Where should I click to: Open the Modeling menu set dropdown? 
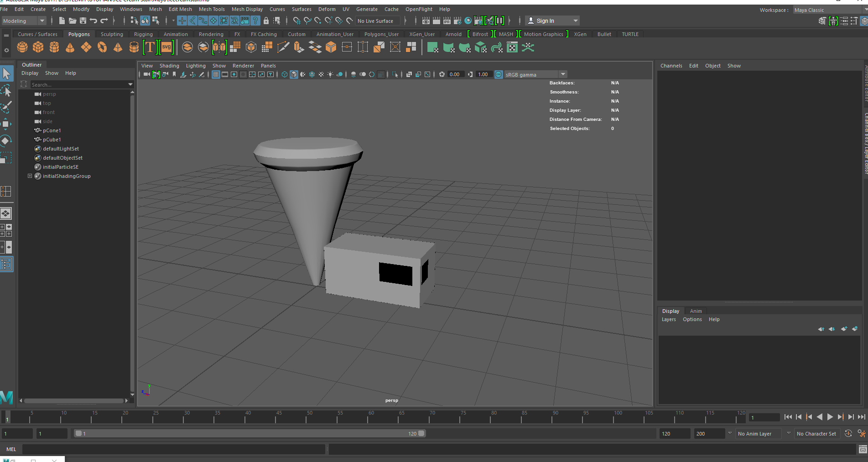tap(24, 21)
